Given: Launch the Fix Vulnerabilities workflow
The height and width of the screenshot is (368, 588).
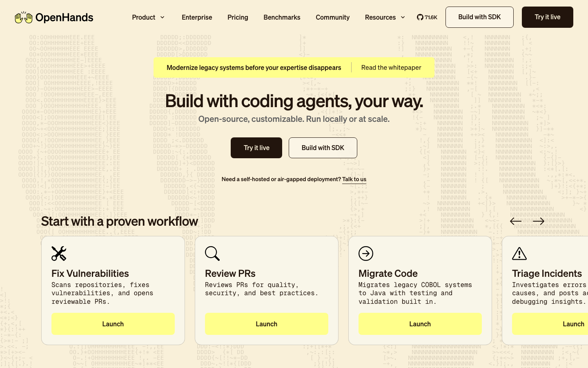Looking at the screenshot, I should coord(113,324).
